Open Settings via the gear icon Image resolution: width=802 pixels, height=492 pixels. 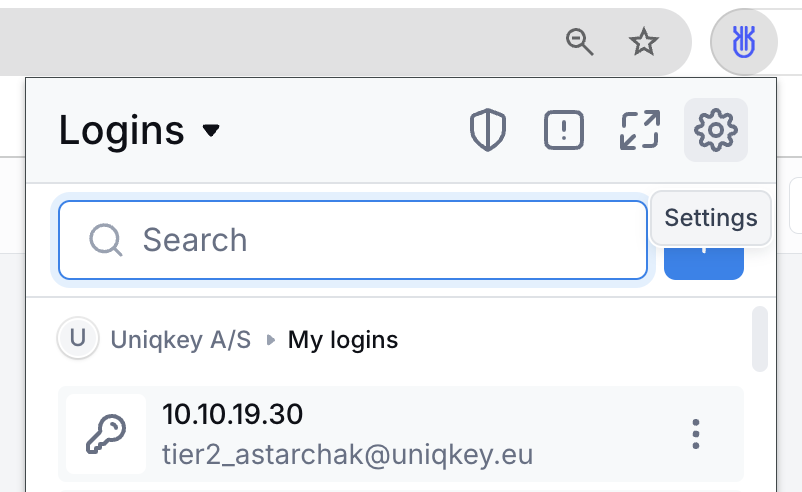point(716,130)
